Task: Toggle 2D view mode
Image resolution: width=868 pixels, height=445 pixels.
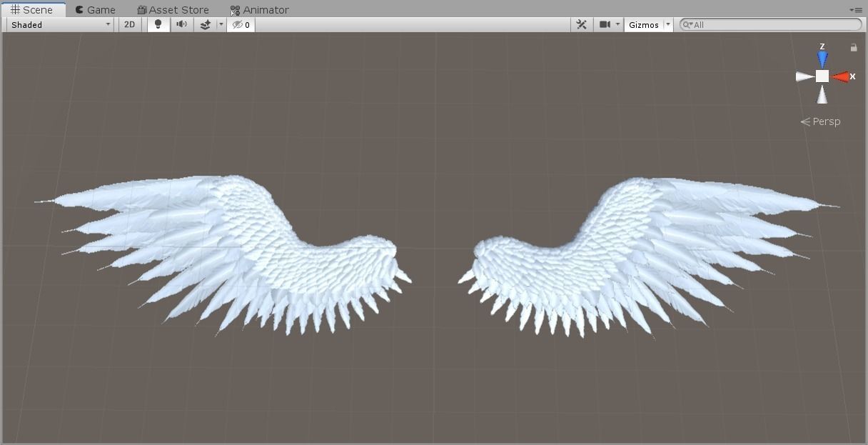Action: pos(129,24)
